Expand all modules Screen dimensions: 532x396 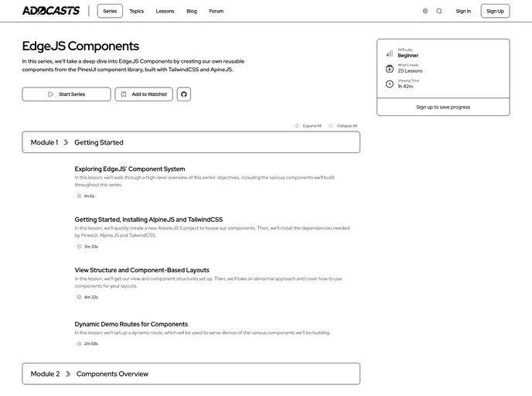(x=308, y=125)
